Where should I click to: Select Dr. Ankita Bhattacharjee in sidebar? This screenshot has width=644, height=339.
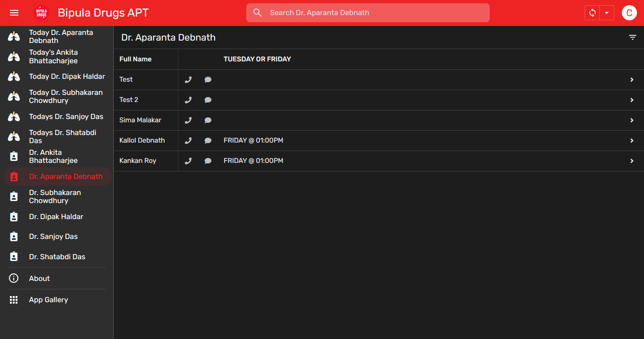(x=57, y=156)
